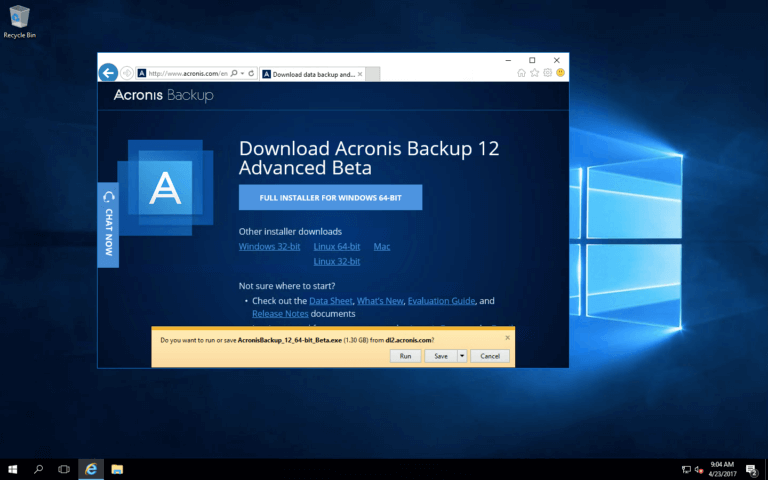Click the network tray icon
The height and width of the screenshot is (480, 768).
tap(686, 470)
